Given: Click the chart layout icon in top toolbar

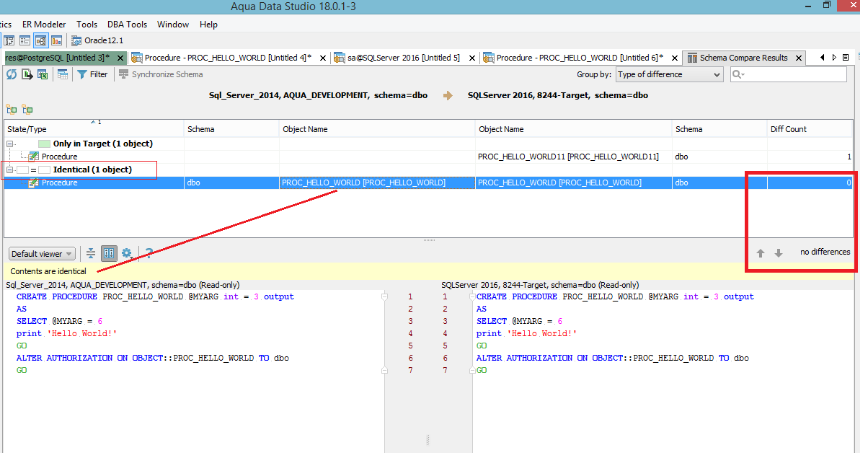Looking at the screenshot, I should pos(56,40).
